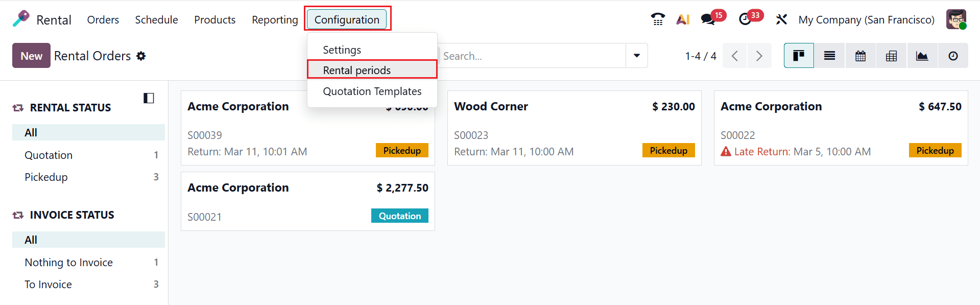This screenshot has height=305, width=980.
Task: Show only Quotation rental status
Action: click(x=49, y=155)
